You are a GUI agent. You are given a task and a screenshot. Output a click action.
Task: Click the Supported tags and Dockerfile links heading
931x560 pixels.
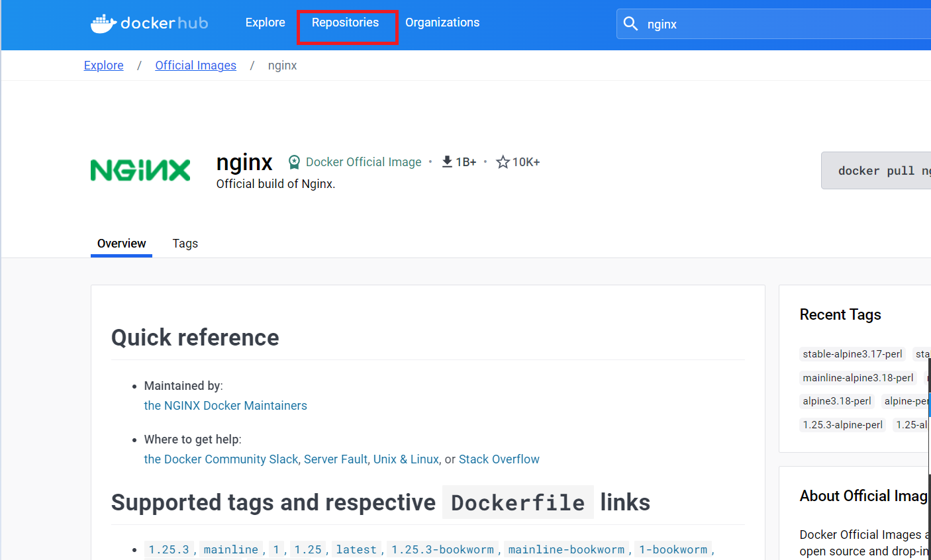coord(381,502)
